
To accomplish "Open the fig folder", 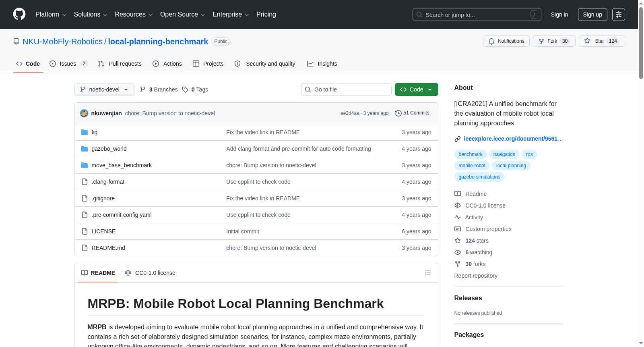I will click(x=95, y=132).
